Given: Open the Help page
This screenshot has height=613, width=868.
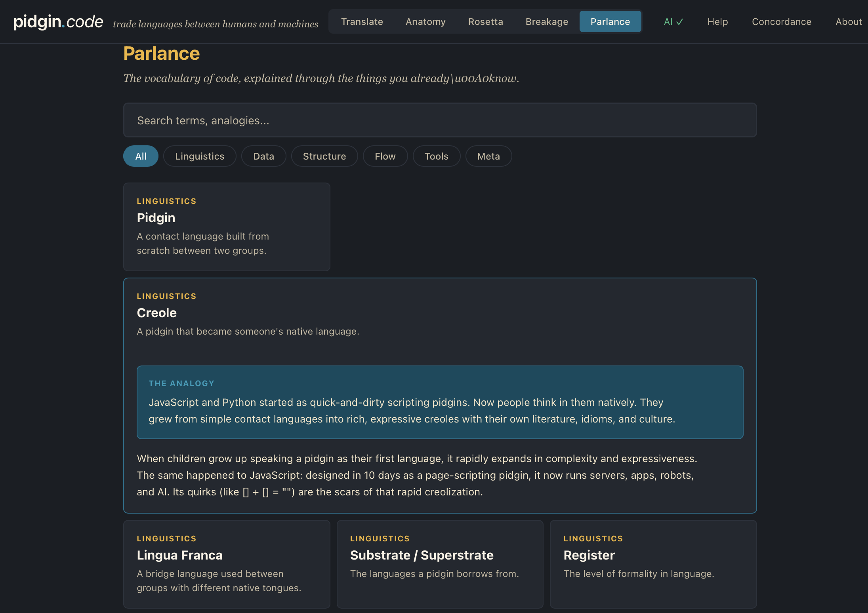Looking at the screenshot, I should tap(717, 22).
